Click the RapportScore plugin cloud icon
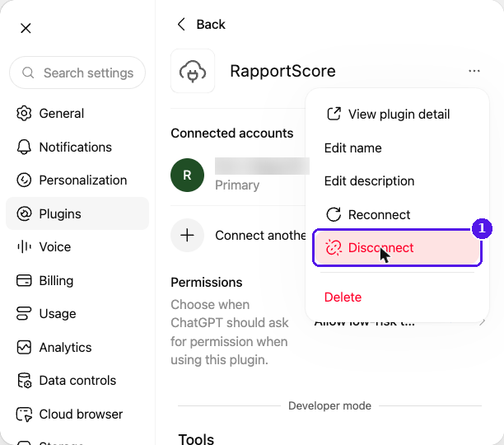Screen dimensions: 504x445 tap(193, 71)
